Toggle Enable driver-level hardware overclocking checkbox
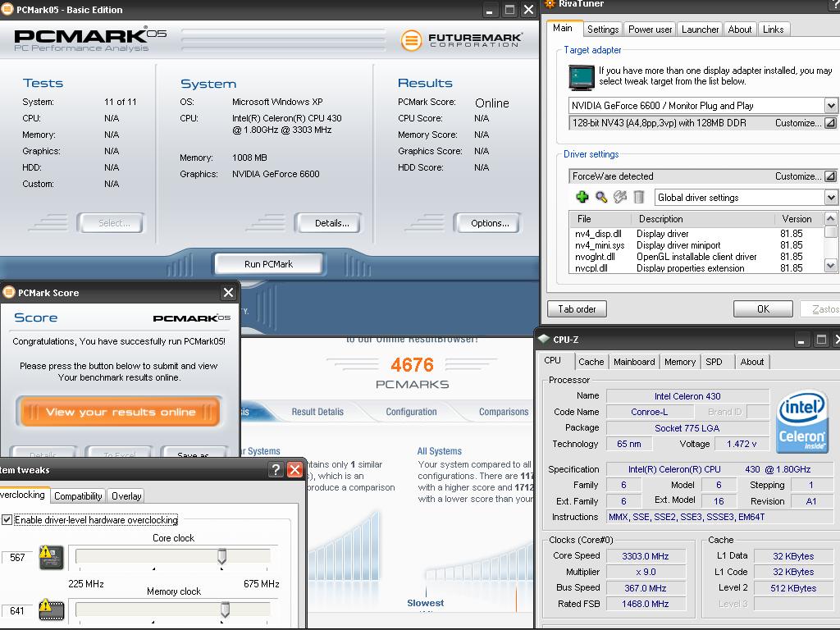Viewport: 840px width, 630px height. coord(7,519)
